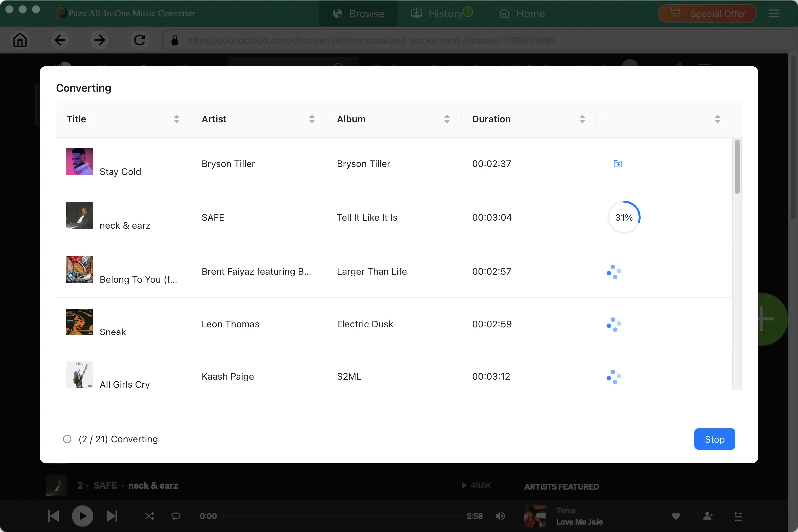This screenshot has width=798, height=532.
Task: Click the Love Me JeJe player thumbnail
Action: (x=535, y=516)
